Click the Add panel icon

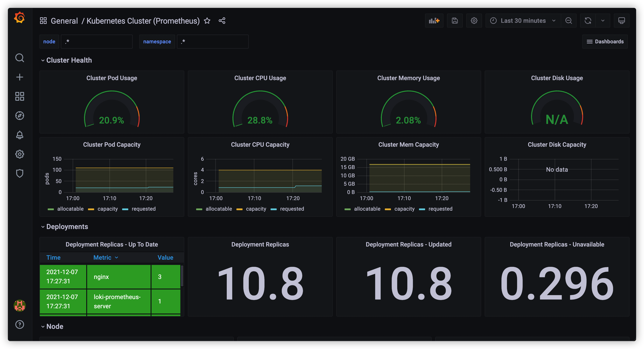pos(434,21)
